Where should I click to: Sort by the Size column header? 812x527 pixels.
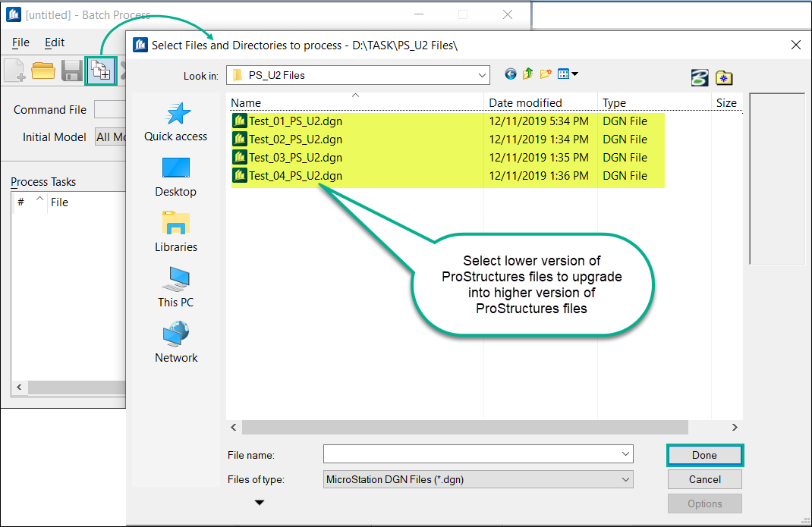pos(726,102)
